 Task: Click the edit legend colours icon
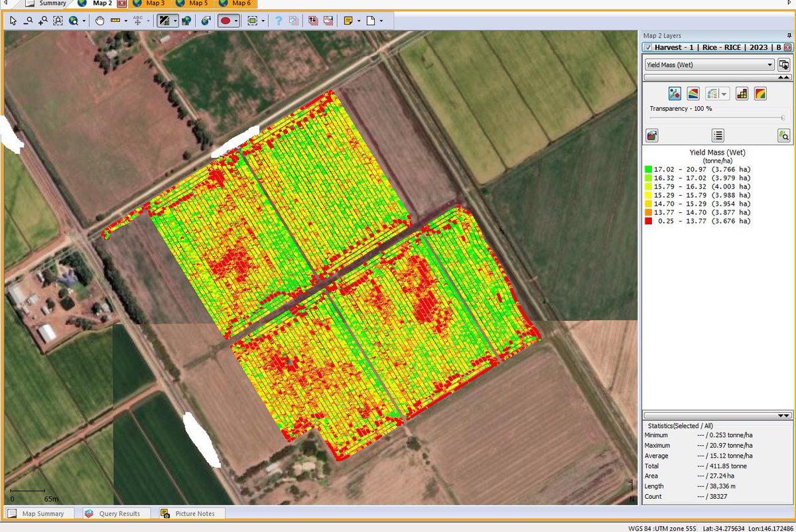652,135
